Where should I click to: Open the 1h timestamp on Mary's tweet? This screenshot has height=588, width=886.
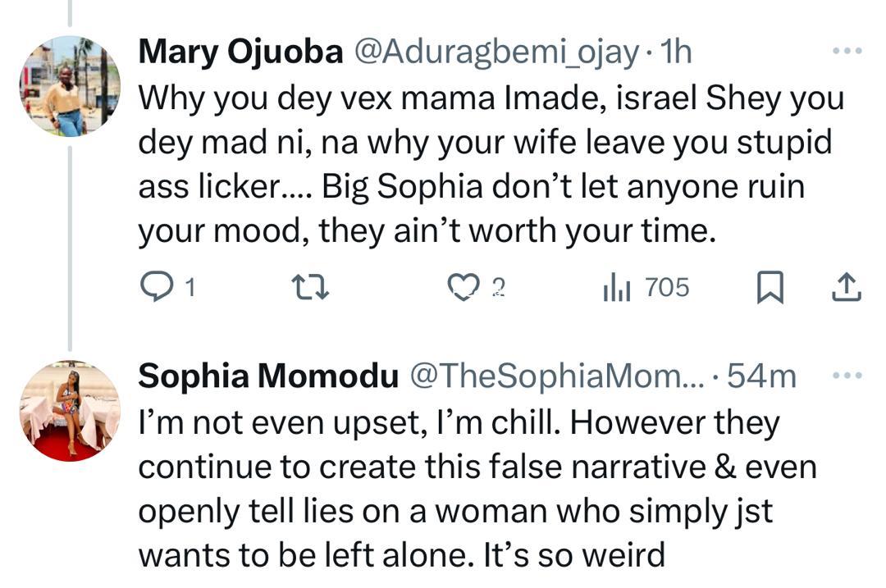676,52
